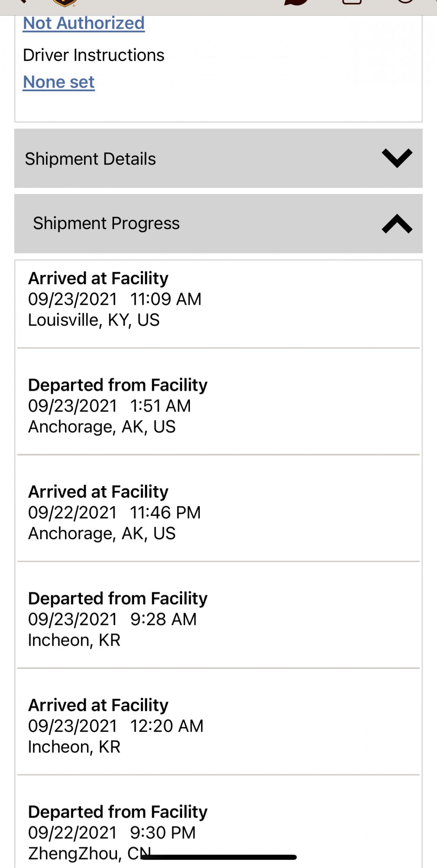
Task: Collapse Shipment Progress with the up chevron
Action: point(397,224)
